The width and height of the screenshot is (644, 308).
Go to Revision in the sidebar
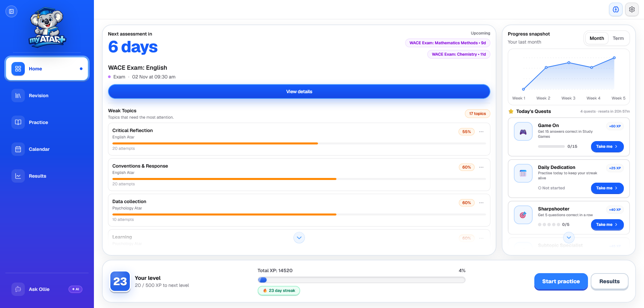[x=47, y=96]
